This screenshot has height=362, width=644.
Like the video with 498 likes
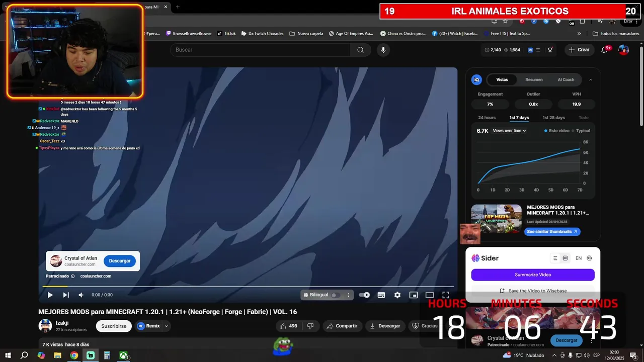pyautogui.click(x=288, y=326)
